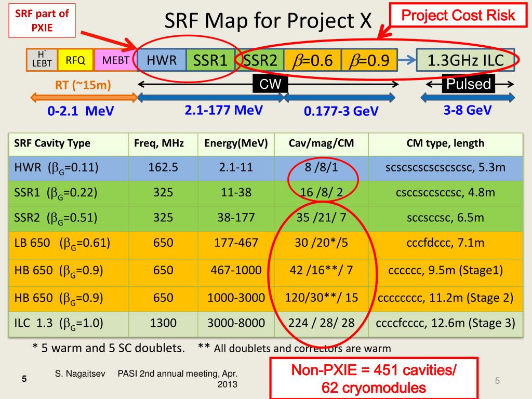Click the 'RT (~15m)' label

(x=83, y=85)
